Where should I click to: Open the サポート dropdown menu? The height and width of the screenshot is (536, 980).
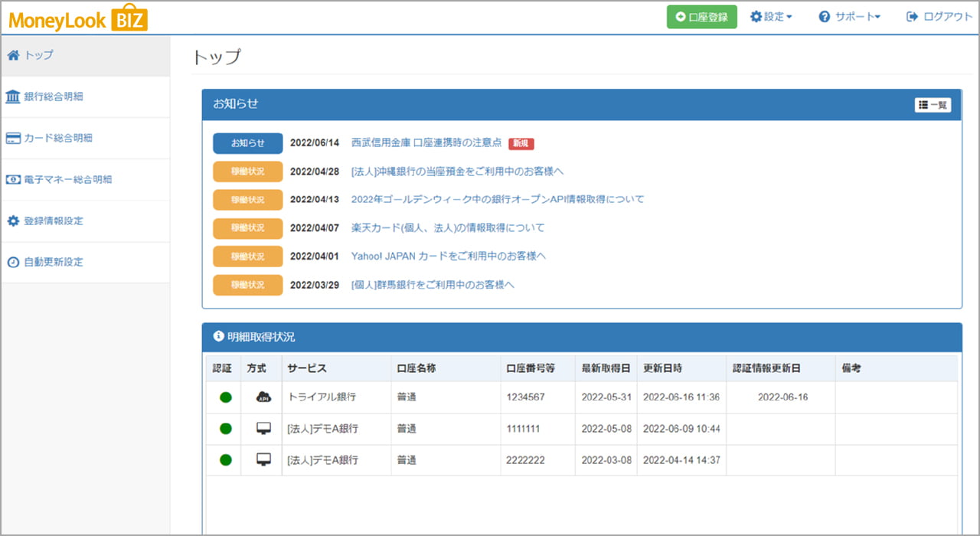click(x=850, y=17)
